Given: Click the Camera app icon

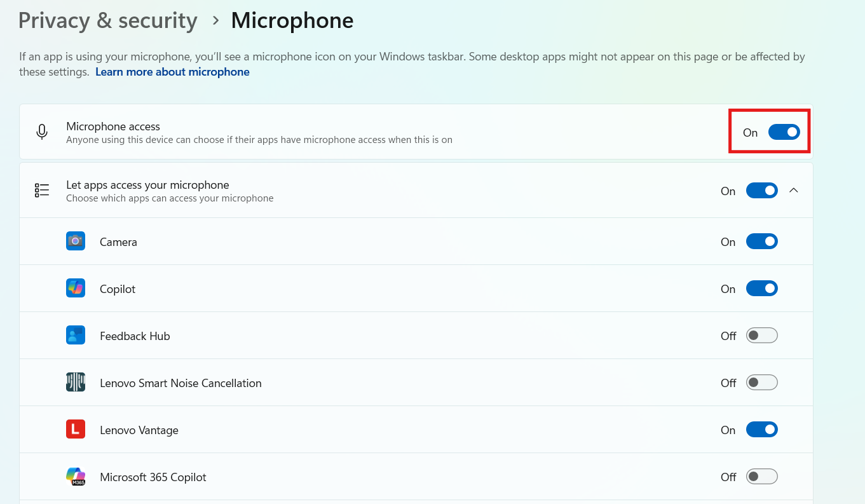Looking at the screenshot, I should click(x=75, y=241).
